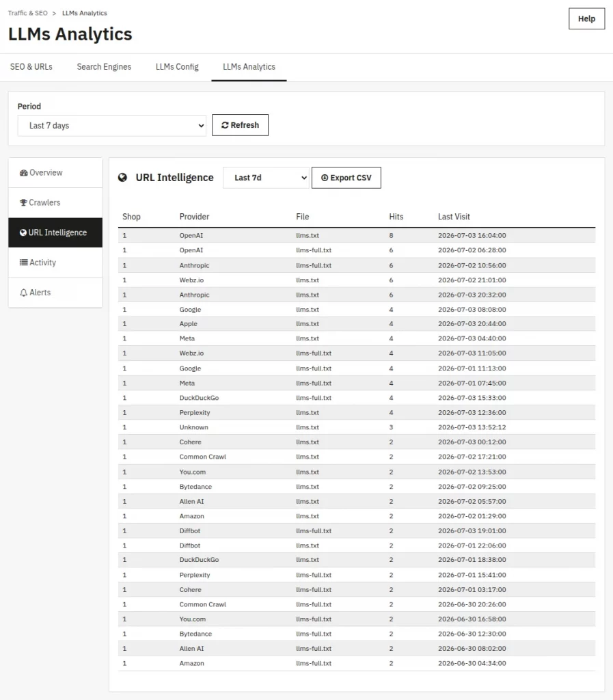Viewport: 613px width, 700px height.
Task: Click timestamp 2026-07-02 21:01:00
Action: [x=472, y=280]
